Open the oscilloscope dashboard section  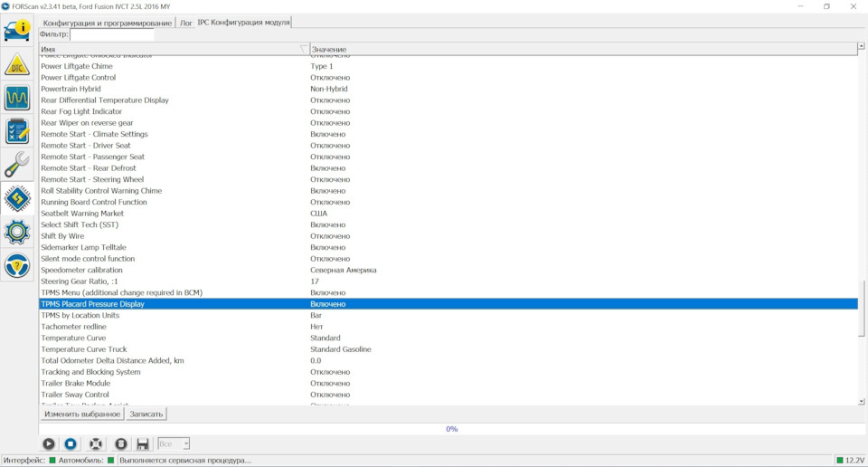(x=17, y=98)
